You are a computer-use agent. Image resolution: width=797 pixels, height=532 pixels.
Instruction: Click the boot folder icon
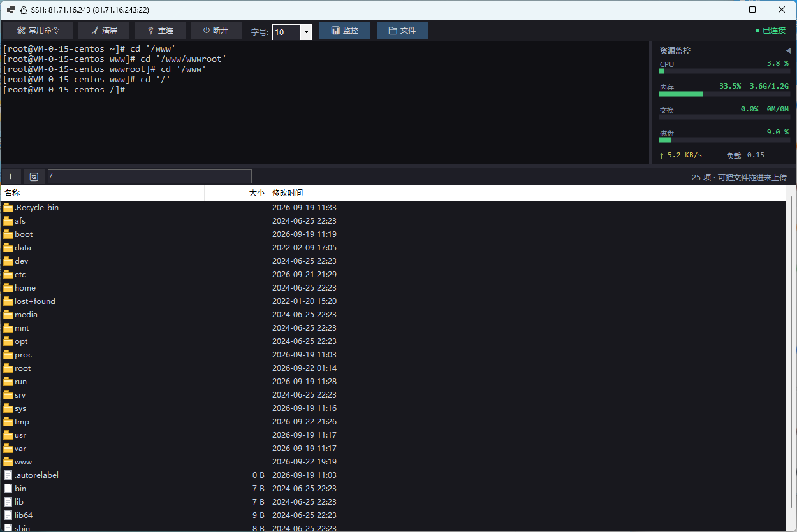tap(8, 234)
